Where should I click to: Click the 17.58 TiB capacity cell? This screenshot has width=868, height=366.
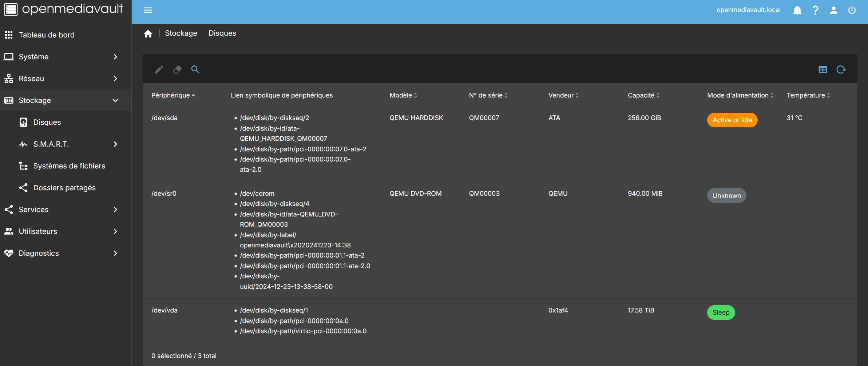coord(641,310)
